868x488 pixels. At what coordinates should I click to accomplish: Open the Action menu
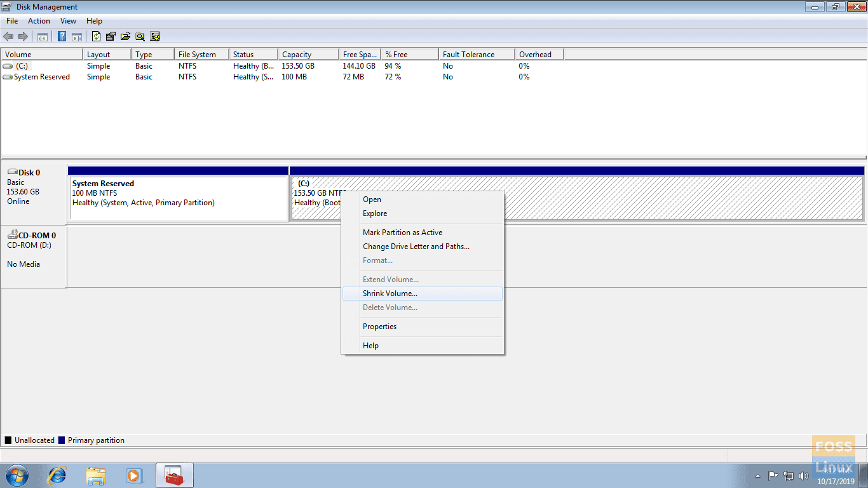pyautogui.click(x=39, y=21)
